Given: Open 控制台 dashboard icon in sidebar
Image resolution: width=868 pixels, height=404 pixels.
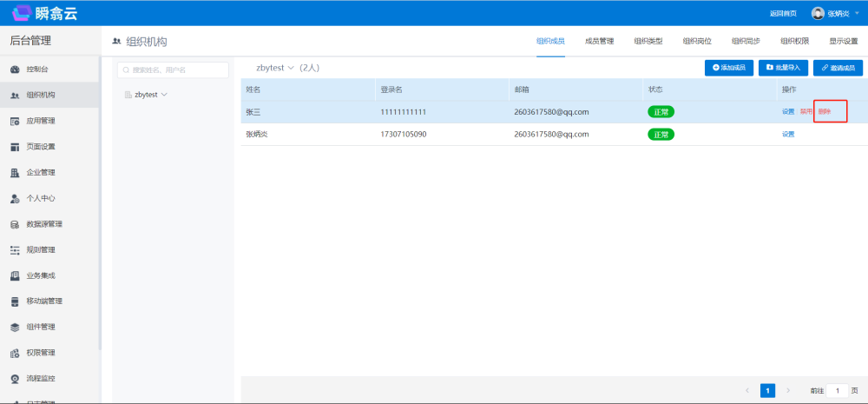Looking at the screenshot, I should coord(15,70).
